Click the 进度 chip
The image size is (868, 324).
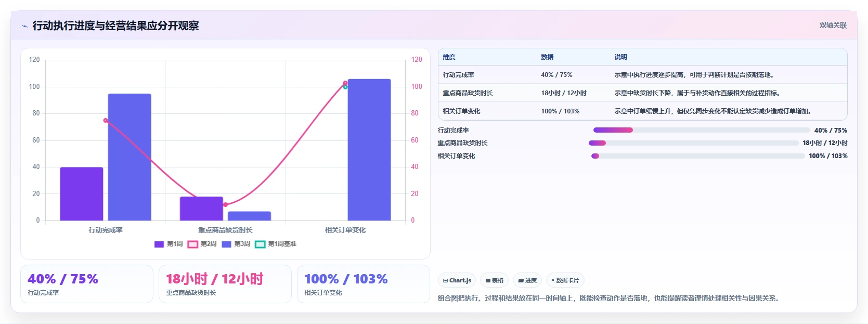527,280
